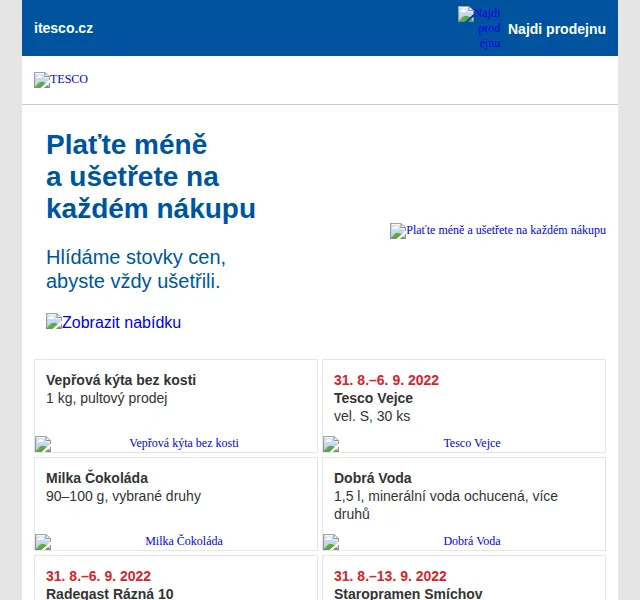Open the itesco.cz link in header
Image resolution: width=640 pixels, height=600 pixels.
point(64,28)
